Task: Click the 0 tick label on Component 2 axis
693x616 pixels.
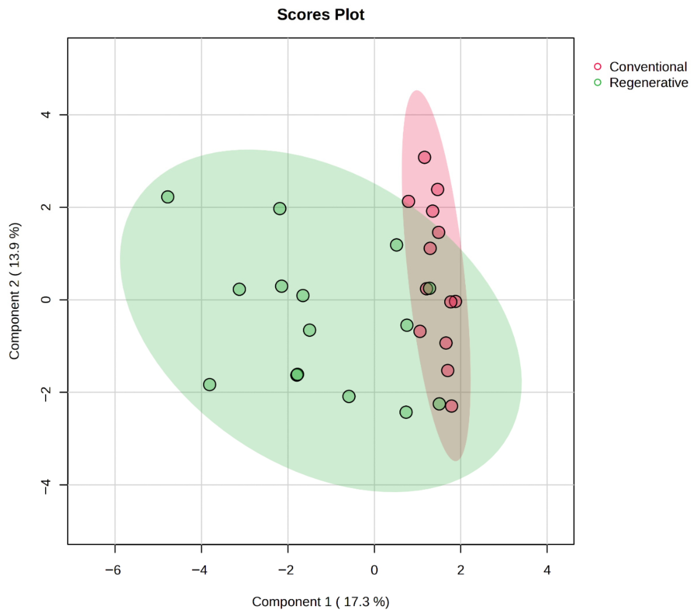Action: coord(47,300)
